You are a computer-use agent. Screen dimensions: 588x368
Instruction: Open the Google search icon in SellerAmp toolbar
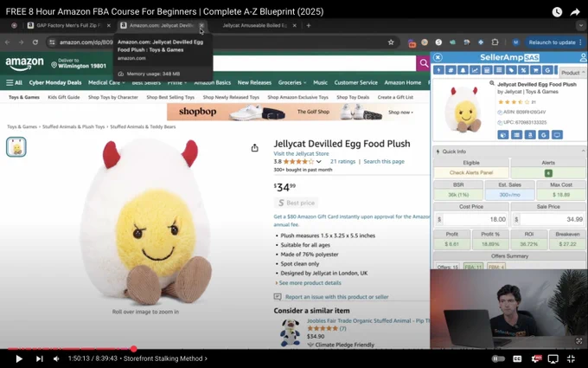(547, 70)
